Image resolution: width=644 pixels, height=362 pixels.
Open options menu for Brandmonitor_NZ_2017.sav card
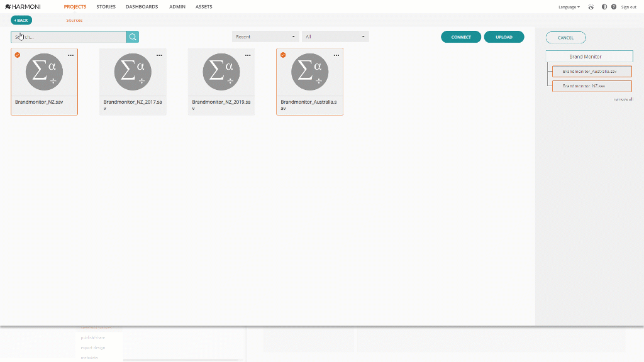click(x=159, y=55)
